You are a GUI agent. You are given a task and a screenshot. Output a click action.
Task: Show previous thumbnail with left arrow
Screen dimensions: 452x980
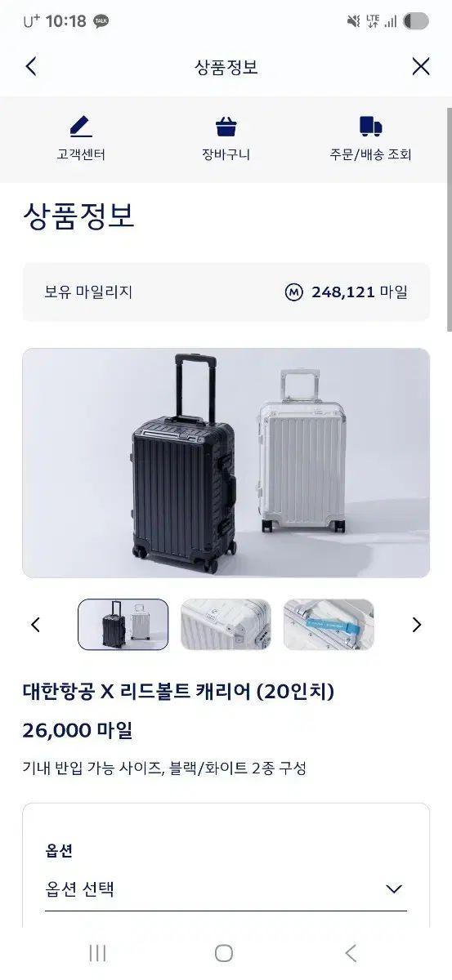pos(35,625)
